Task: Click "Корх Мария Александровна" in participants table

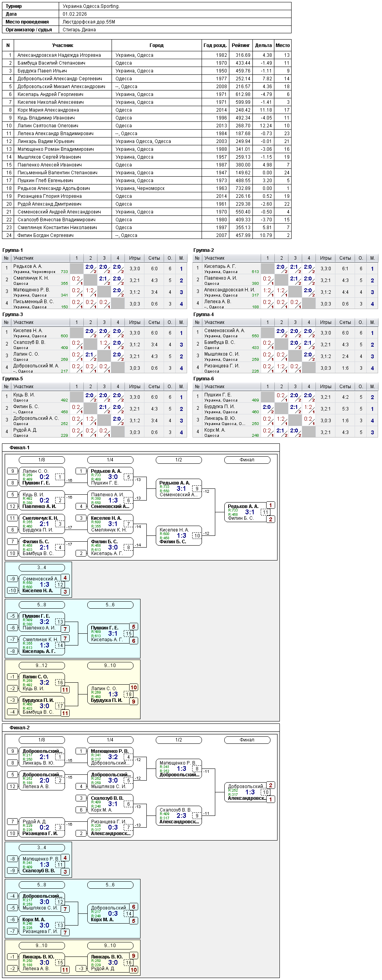Action: [48, 110]
